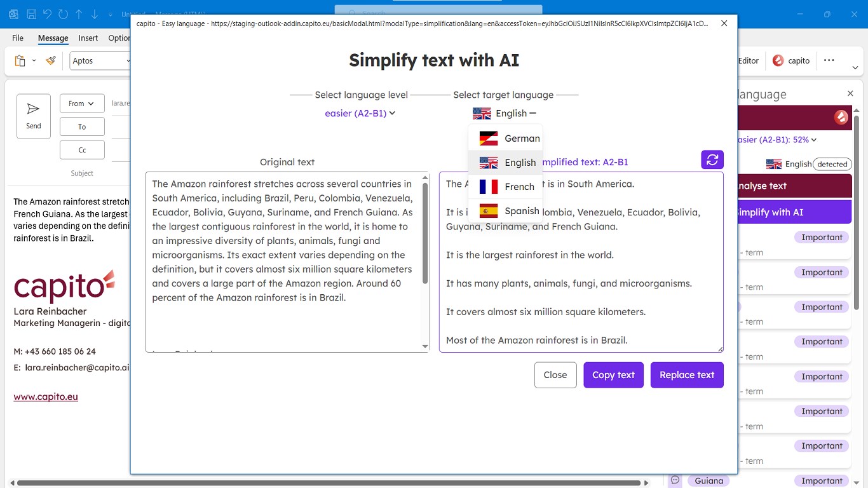Click the Original text vertical scrollbar thumb

pyautogui.click(x=425, y=233)
